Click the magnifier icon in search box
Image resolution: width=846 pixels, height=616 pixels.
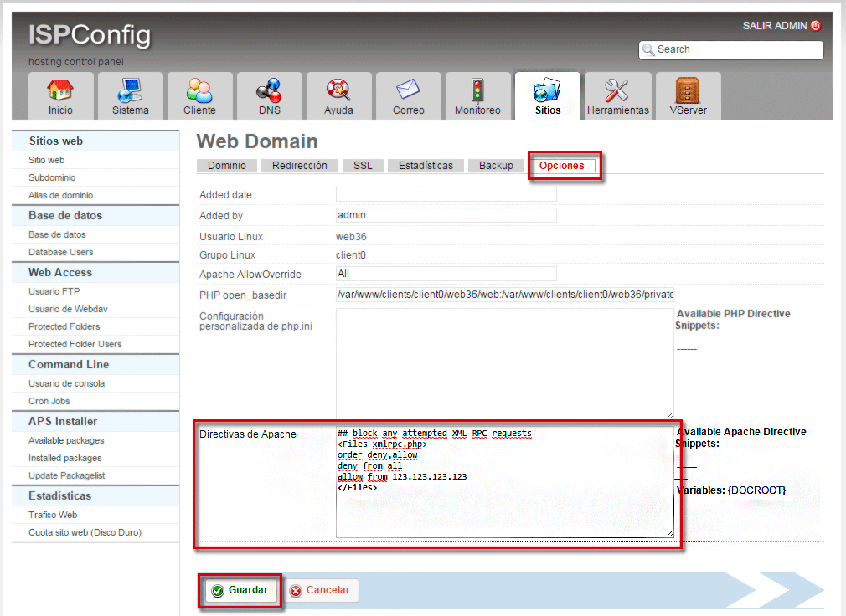point(648,49)
